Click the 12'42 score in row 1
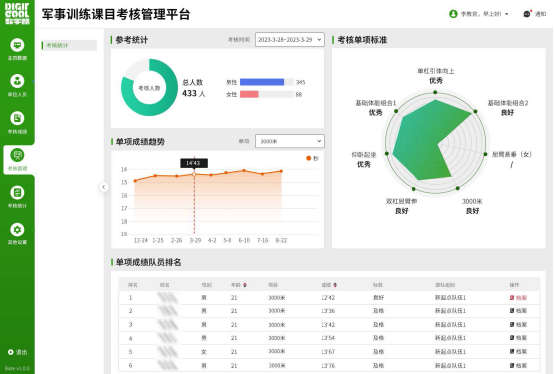The image size is (554, 374). coord(328,298)
